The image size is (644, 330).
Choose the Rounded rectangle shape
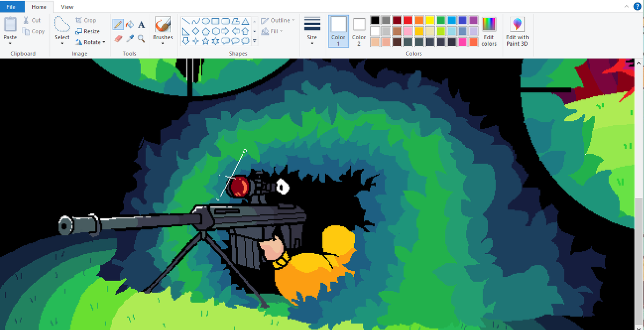pyautogui.click(x=225, y=21)
